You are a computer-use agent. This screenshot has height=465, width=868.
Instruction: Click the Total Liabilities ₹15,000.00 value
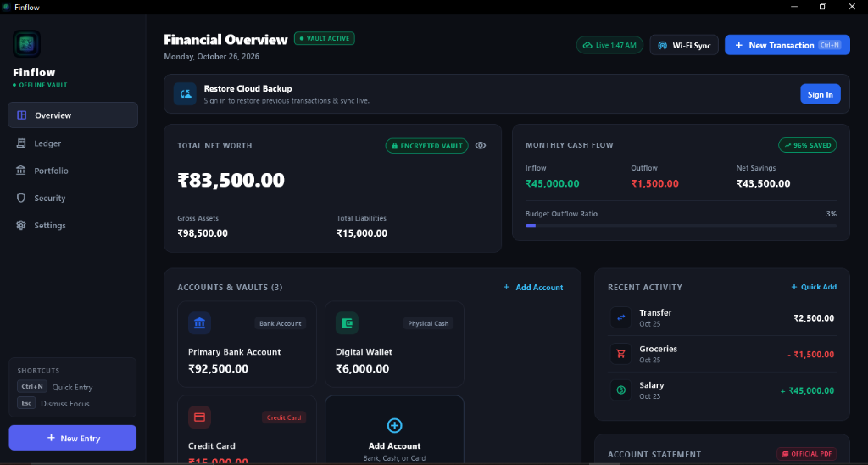362,233
